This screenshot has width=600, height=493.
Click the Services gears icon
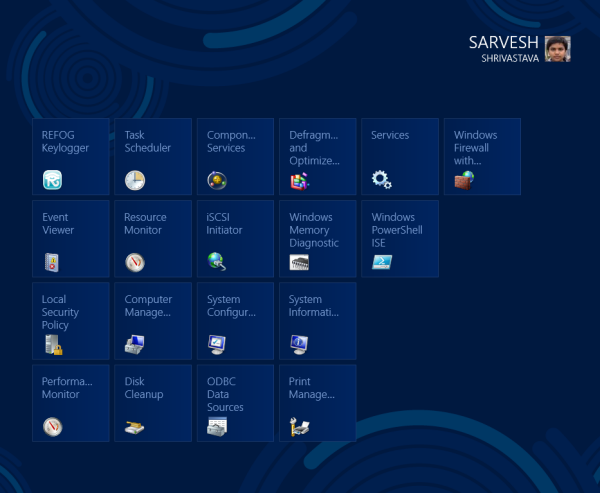click(382, 180)
